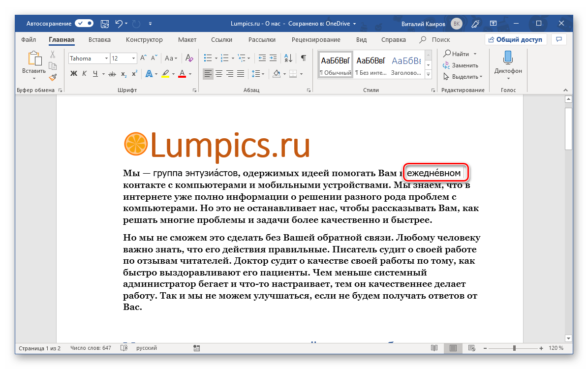Click the Format Painter brush icon
The height and width of the screenshot is (369, 588).
pos(53,77)
